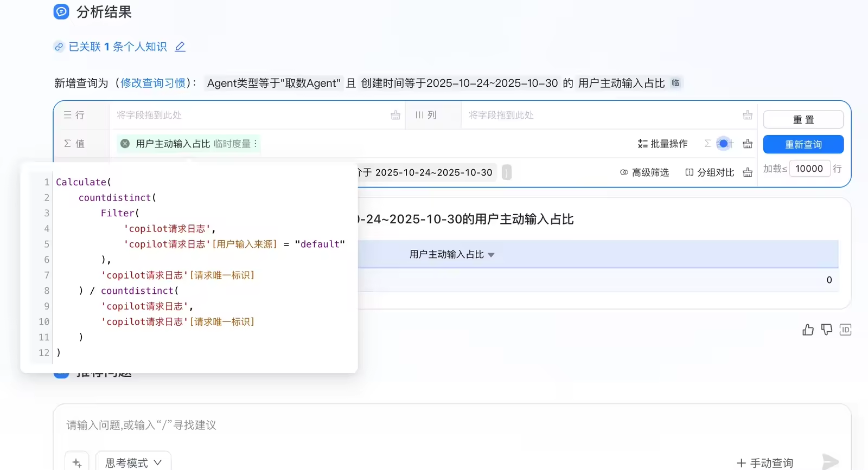Click the result title ending 的用户主动输入占比
Image resolution: width=868 pixels, height=470 pixels.
(466, 219)
